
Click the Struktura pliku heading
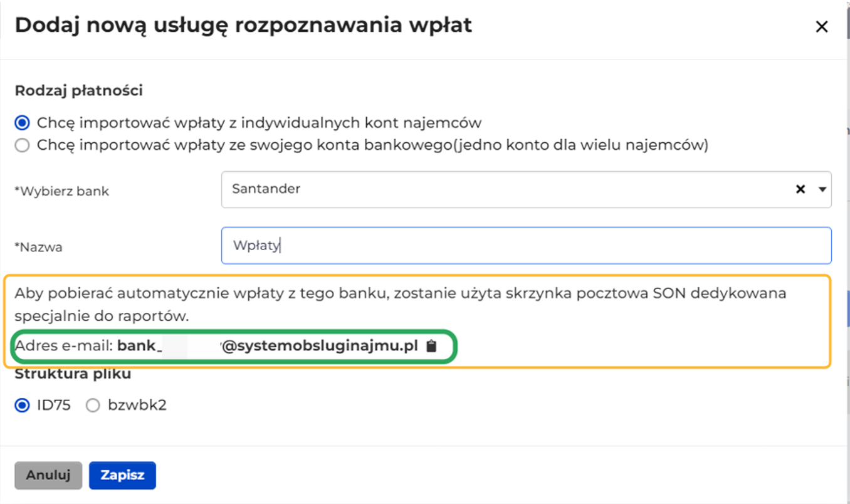click(x=73, y=374)
